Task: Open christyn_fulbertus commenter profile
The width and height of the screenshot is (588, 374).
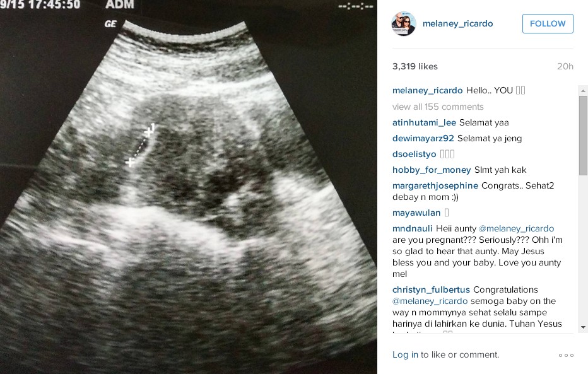Action: pyautogui.click(x=431, y=289)
